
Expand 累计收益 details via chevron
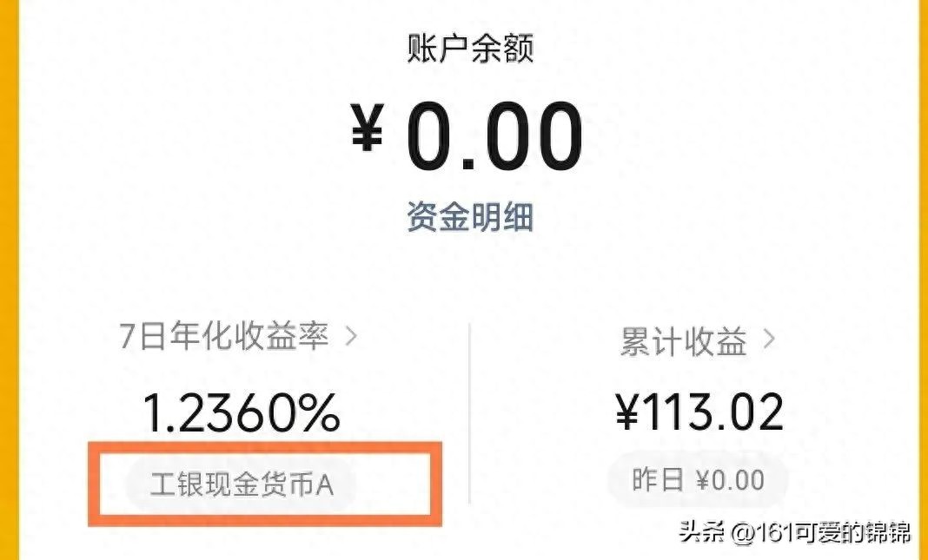click(x=768, y=339)
